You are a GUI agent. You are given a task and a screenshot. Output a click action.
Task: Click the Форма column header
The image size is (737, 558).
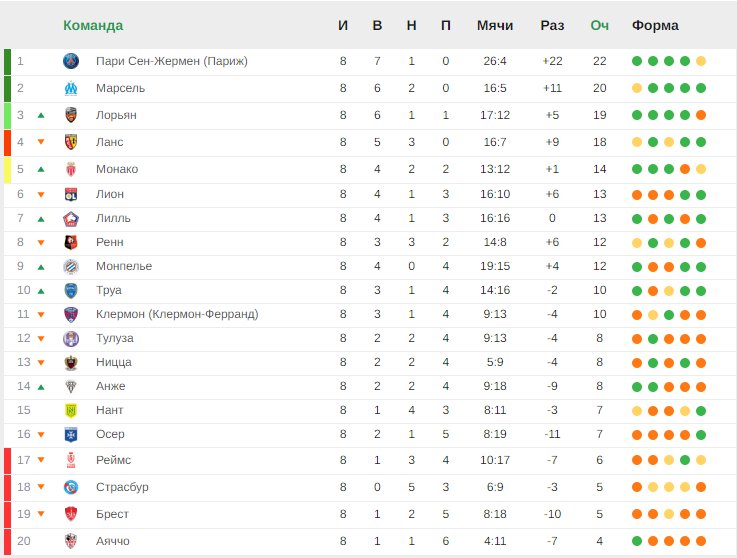click(655, 25)
